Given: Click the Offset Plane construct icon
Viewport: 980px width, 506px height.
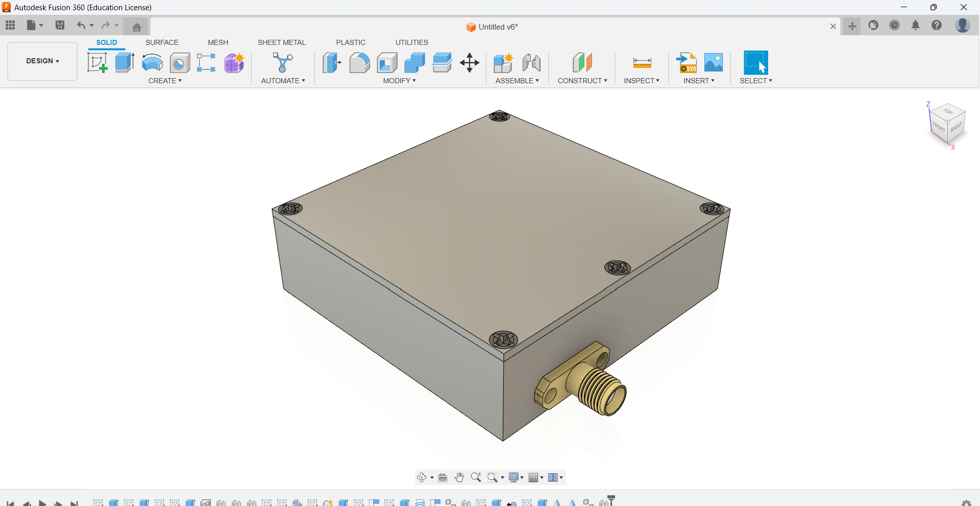Looking at the screenshot, I should tap(582, 63).
